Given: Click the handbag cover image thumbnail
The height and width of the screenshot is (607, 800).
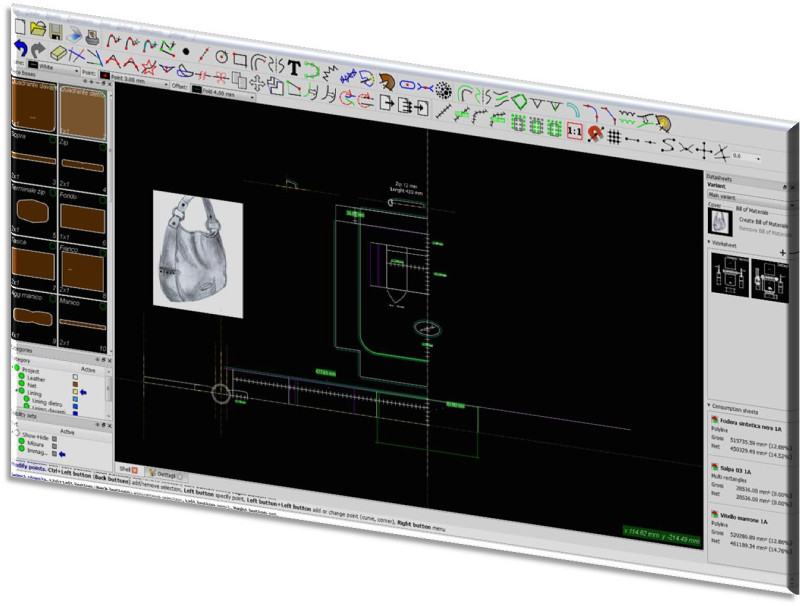Looking at the screenshot, I should (x=721, y=221).
